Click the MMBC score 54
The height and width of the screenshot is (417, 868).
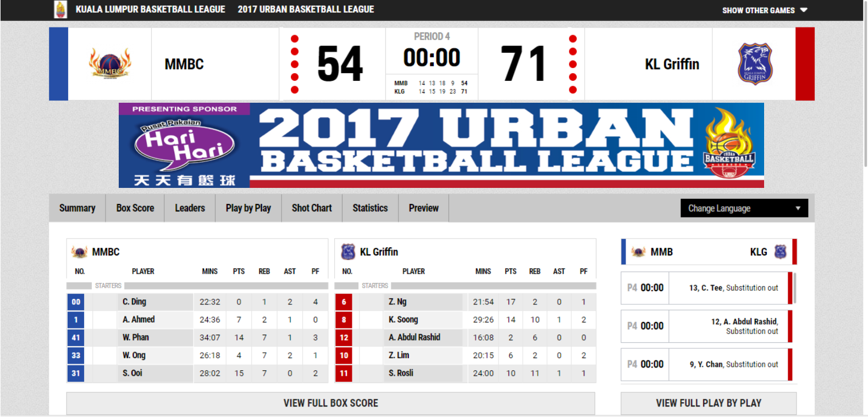[340, 64]
